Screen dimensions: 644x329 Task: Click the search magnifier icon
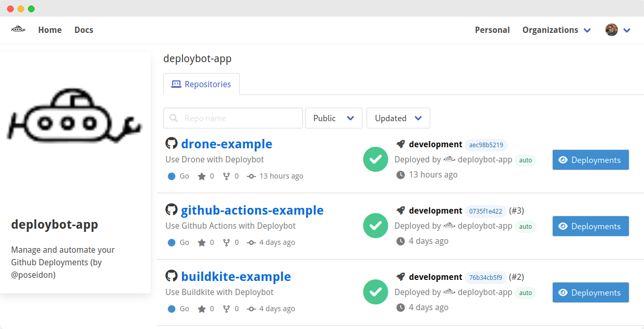click(x=174, y=118)
